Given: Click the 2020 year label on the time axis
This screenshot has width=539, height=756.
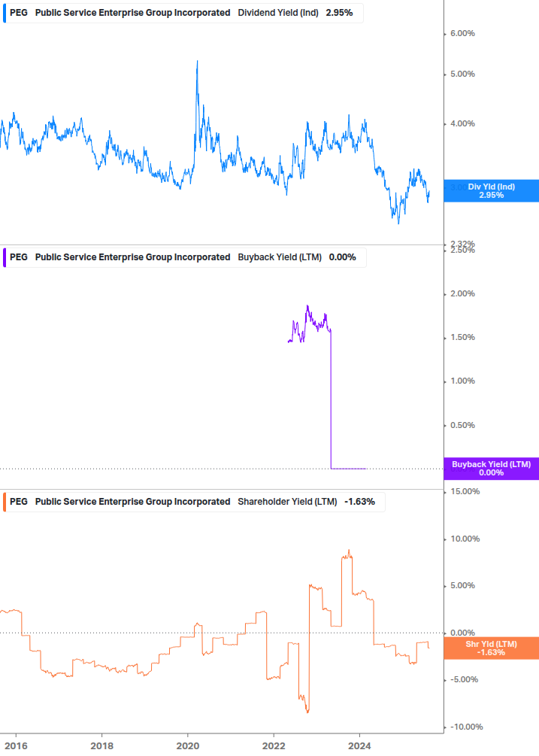Looking at the screenshot, I should pos(188,746).
